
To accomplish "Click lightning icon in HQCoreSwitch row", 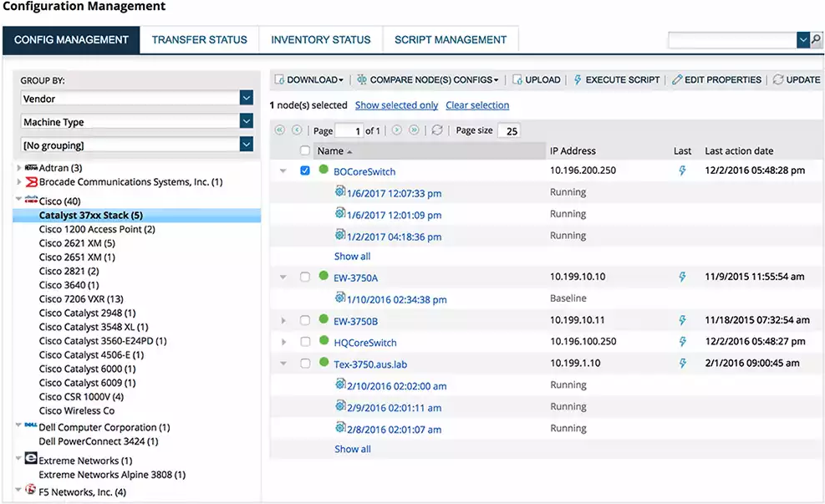I will [x=682, y=342].
